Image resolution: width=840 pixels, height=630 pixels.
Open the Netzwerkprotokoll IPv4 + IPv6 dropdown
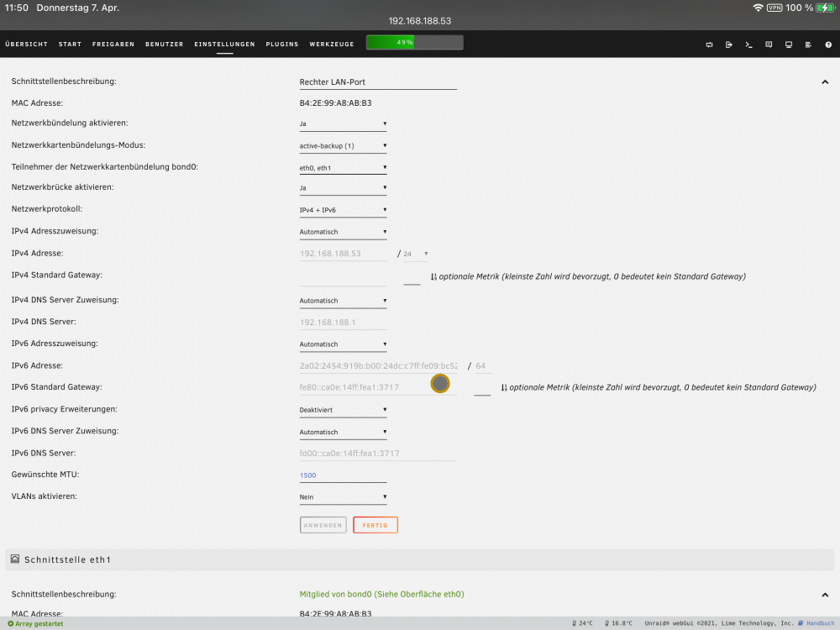tap(343, 210)
